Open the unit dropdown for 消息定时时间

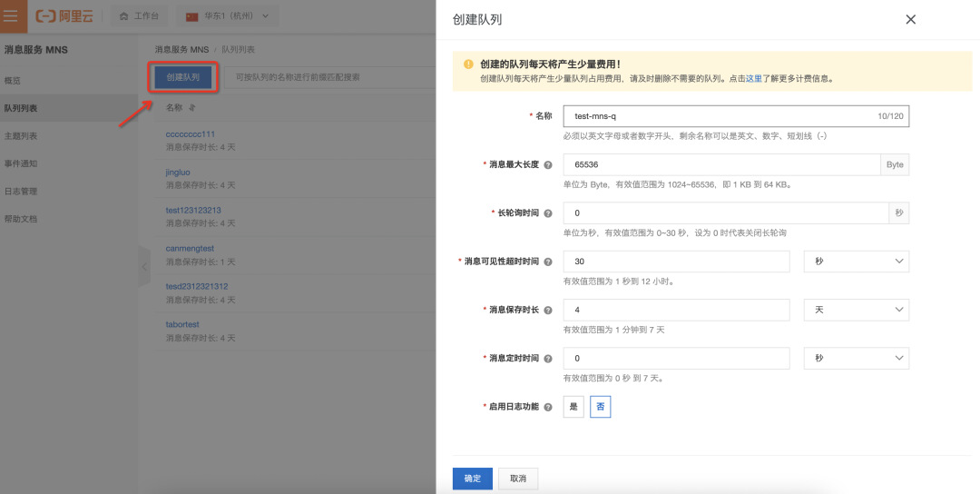click(x=857, y=359)
